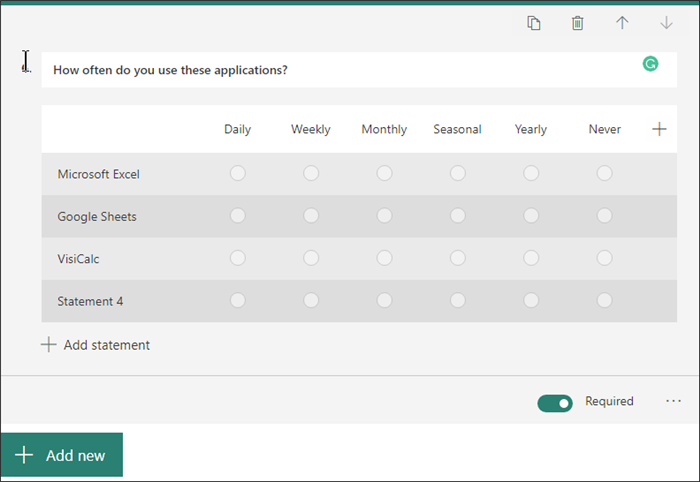The width and height of the screenshot is (700, 482).
Task: Delete the question using the trash icon
Action: [577, 23]
